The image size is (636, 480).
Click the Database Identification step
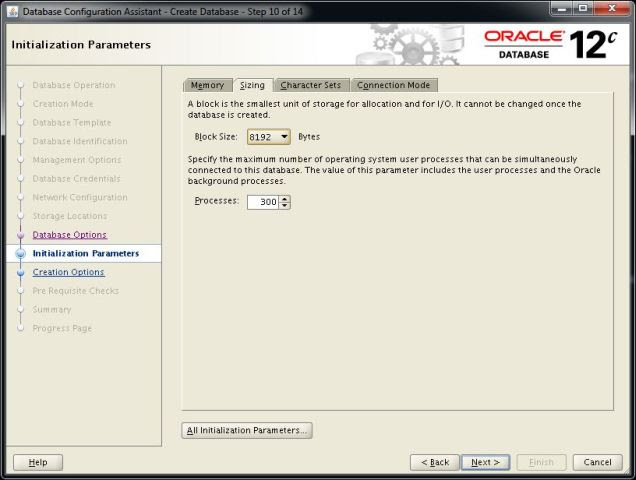(x=80, y=141)
